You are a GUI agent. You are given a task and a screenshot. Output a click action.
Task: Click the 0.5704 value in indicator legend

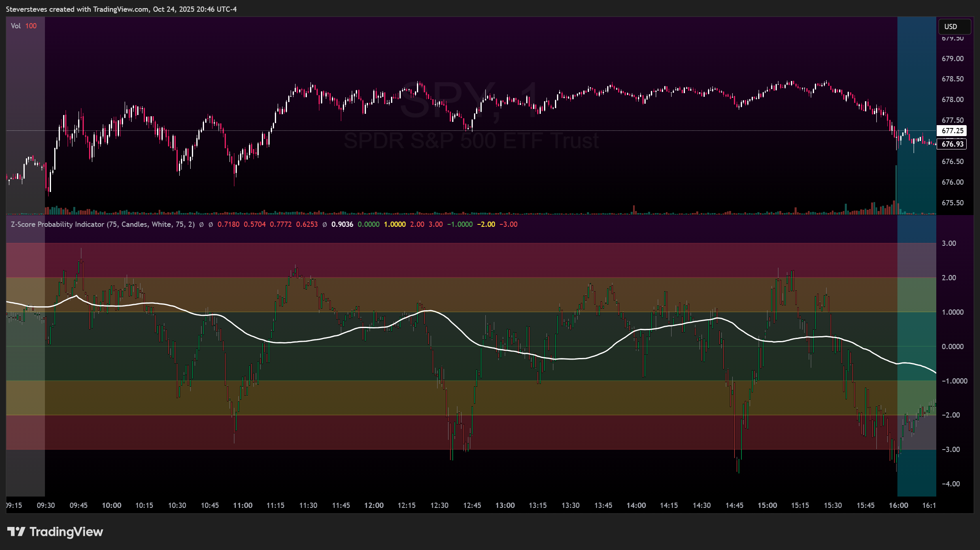click(255, 224)
